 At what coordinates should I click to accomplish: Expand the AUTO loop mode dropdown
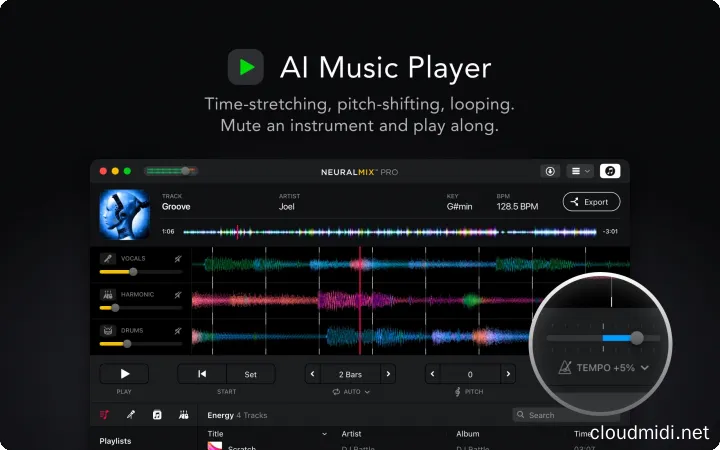[x=350, y=392]
